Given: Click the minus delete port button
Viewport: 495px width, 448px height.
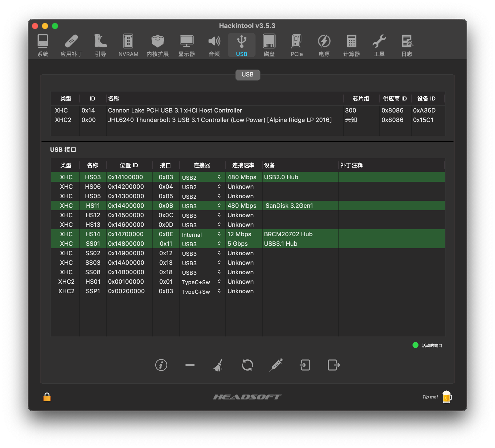Looking at the screenshot, I should (190, 365).
